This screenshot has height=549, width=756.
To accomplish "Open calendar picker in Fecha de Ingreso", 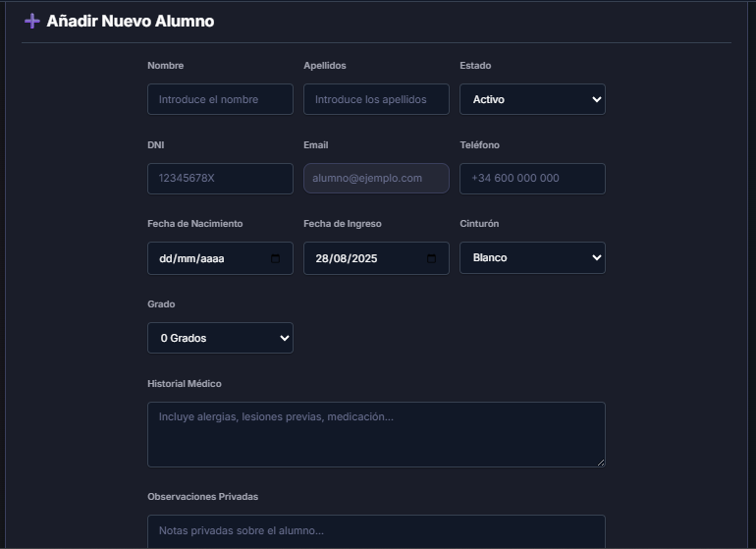I will [432, 258].
